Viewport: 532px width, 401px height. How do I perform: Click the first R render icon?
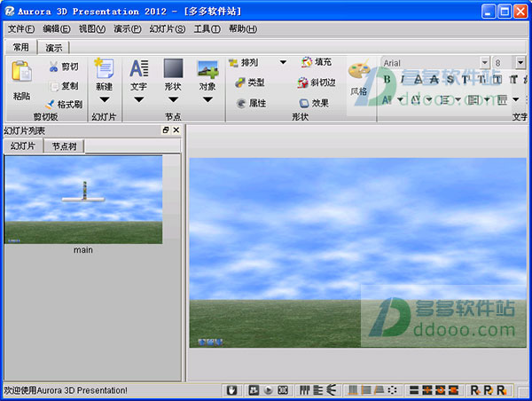coord(475,390)
